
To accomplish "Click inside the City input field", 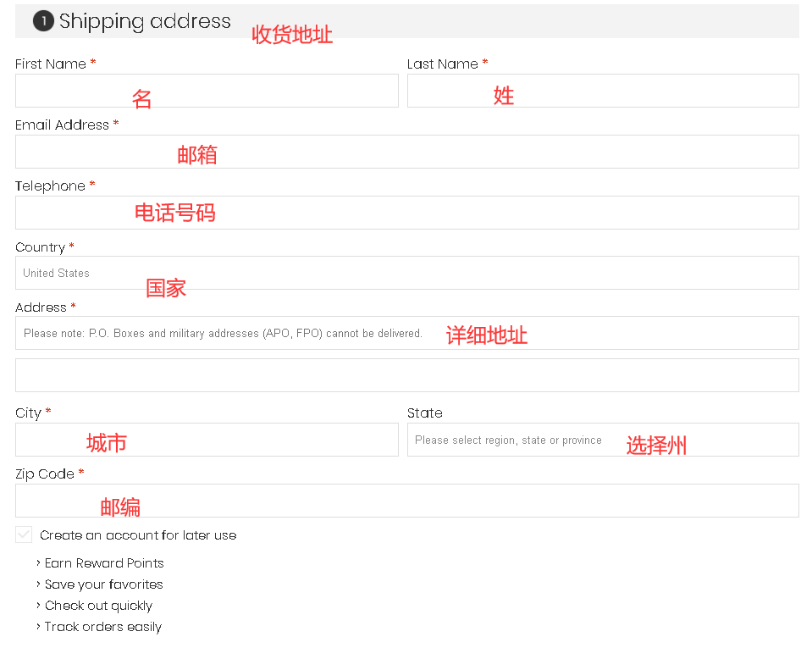I will click(207, 440).
